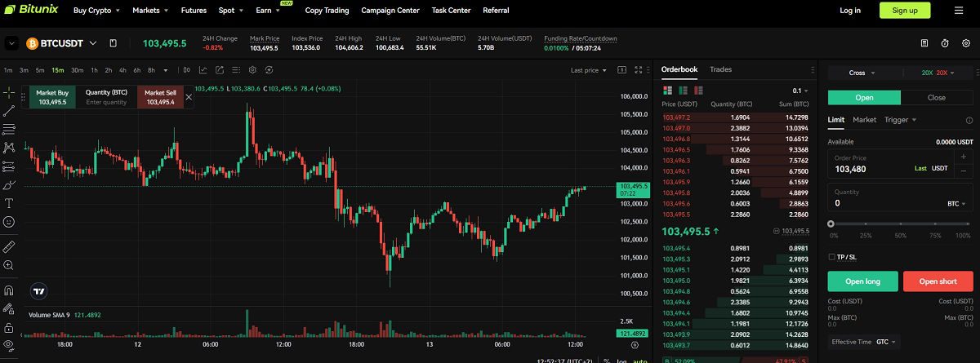Screen dimensions: 980x363
Task: Open the Effective Time GTC dropdown
Action: 887,342
